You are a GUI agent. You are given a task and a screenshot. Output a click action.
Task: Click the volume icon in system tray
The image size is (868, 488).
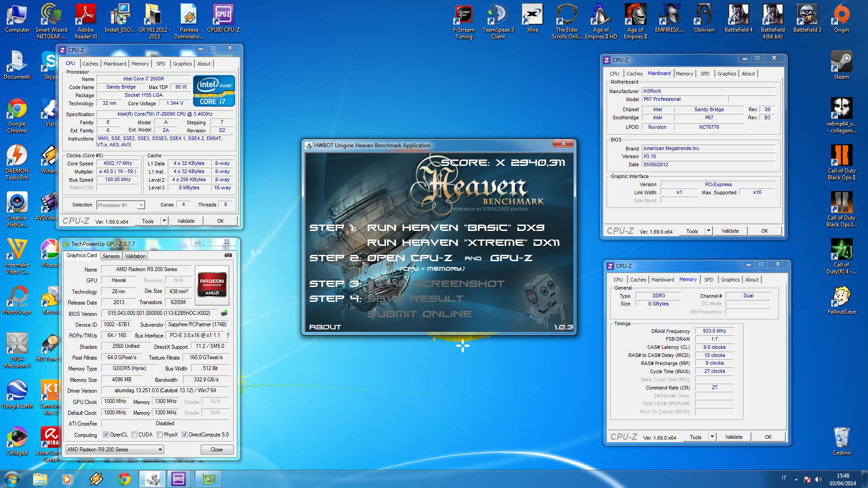[x=818, y=479]
